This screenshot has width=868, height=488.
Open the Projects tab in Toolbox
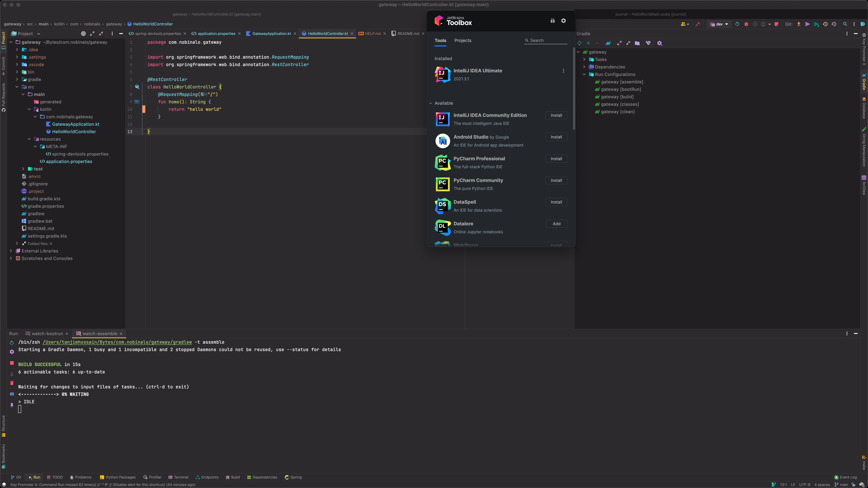tap(463, 40)
